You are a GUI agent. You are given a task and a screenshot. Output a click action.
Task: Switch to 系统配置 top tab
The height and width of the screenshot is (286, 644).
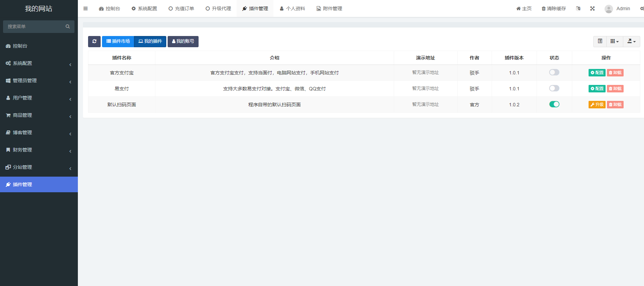tap(144, 8)
